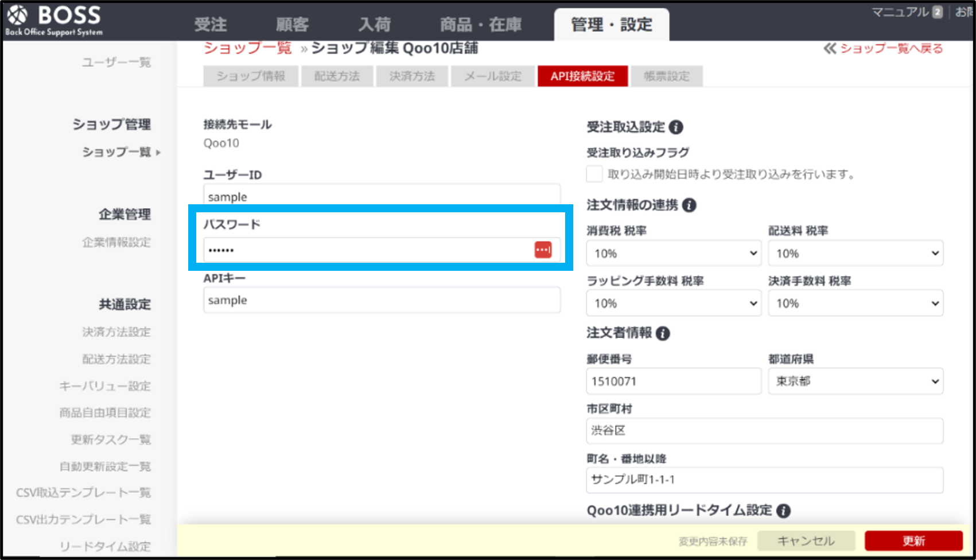Image resolution: width=976 pixels, height=560 pixels.
Task: Click info icon by Qoo10連携用リードタイム設定
Action: 783,511
